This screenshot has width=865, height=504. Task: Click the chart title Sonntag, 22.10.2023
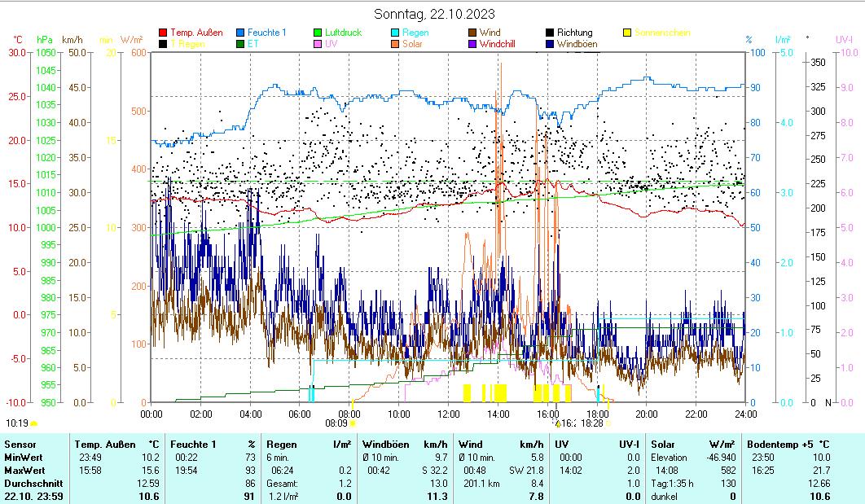[434, 14]
